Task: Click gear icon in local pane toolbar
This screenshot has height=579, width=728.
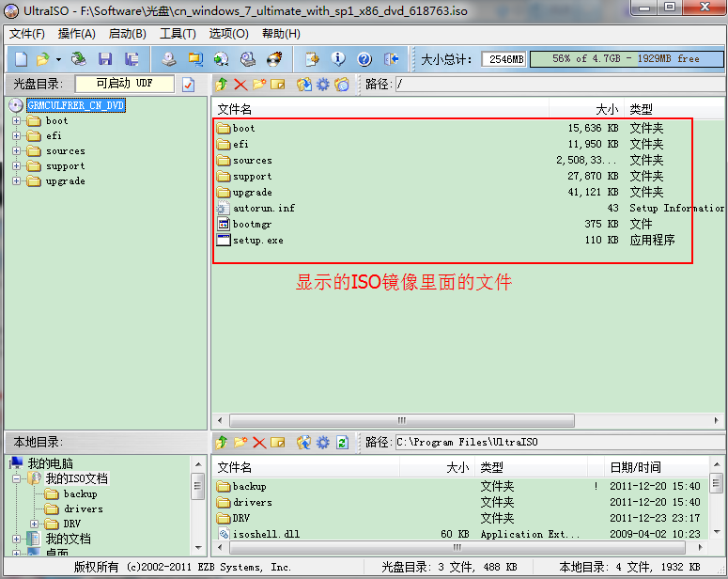Action: coord(323,443)
